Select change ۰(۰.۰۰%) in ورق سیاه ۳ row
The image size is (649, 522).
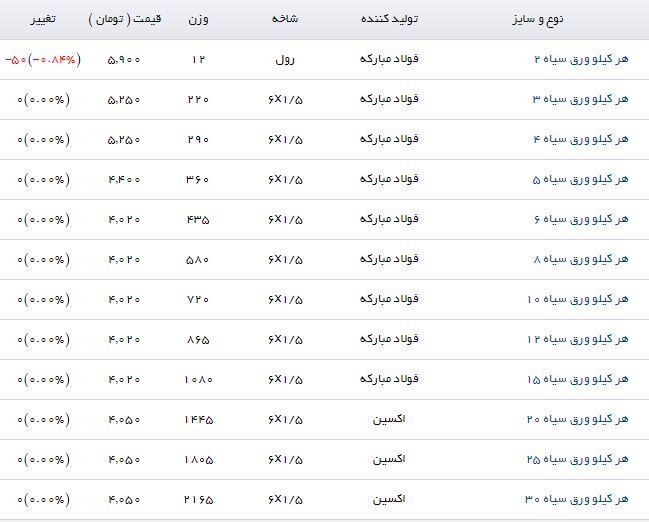[43, 100]
